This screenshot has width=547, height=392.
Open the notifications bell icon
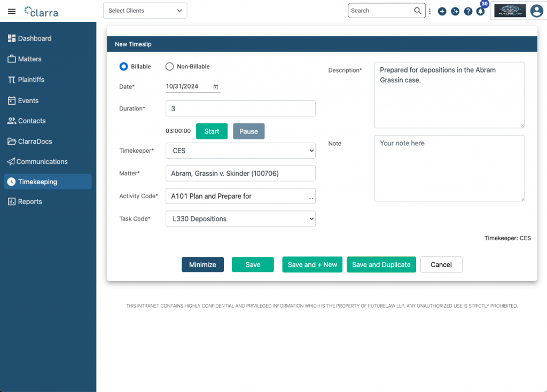pos(481,11)
